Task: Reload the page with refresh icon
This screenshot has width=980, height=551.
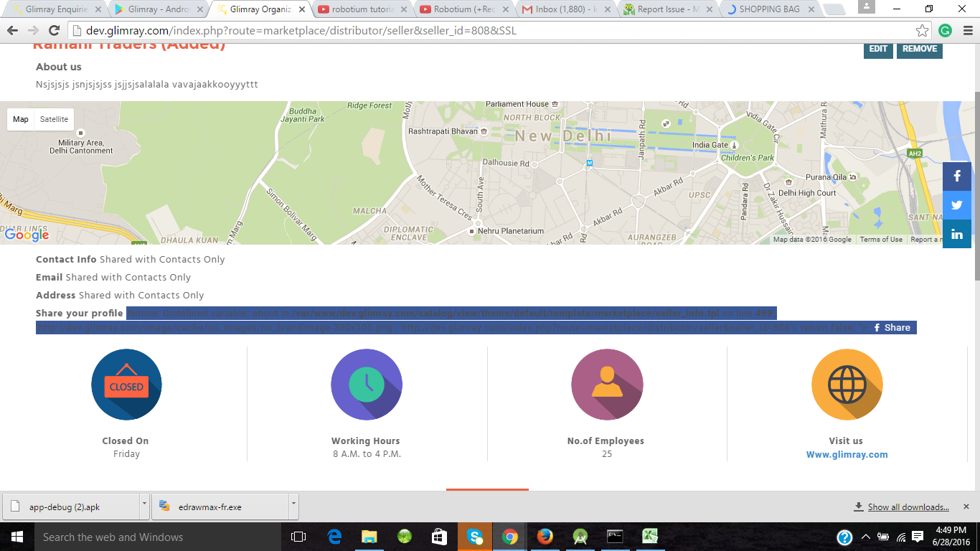Action: click(54, 30)
